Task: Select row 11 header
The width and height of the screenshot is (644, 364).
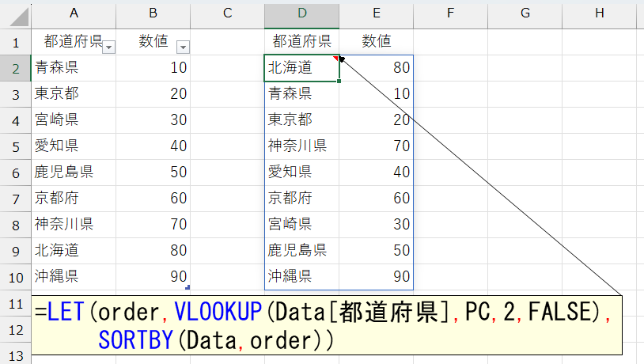Action: [x=16, y=304]
